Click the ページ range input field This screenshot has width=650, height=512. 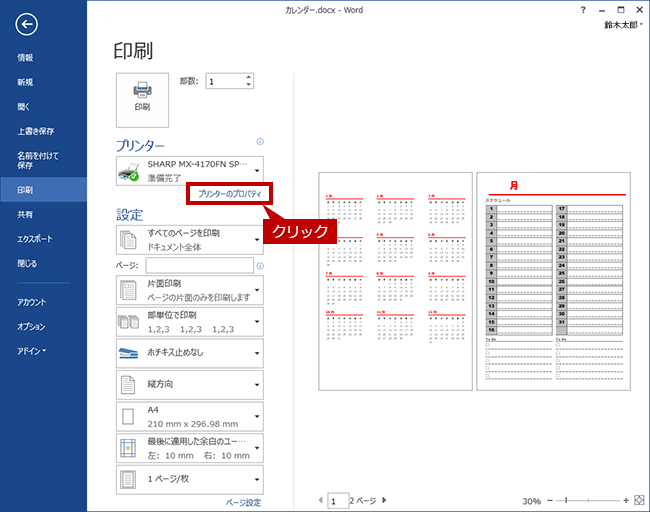pos(199,265)
